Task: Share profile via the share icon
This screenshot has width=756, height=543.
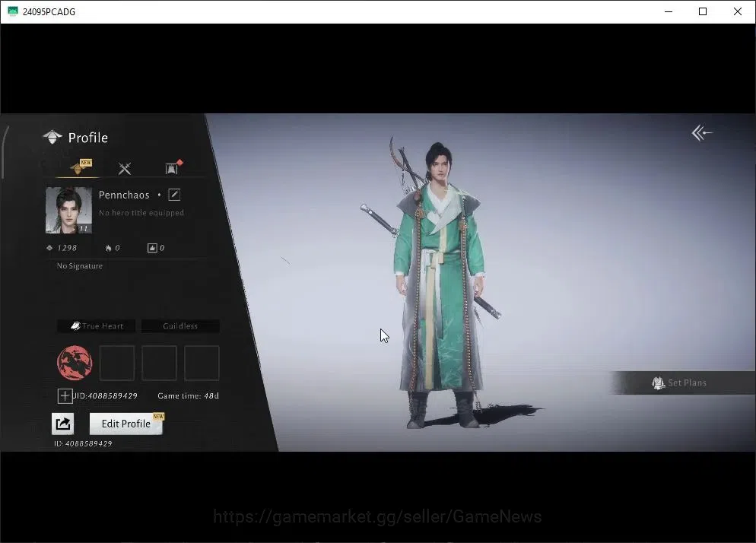Action: 62,424
